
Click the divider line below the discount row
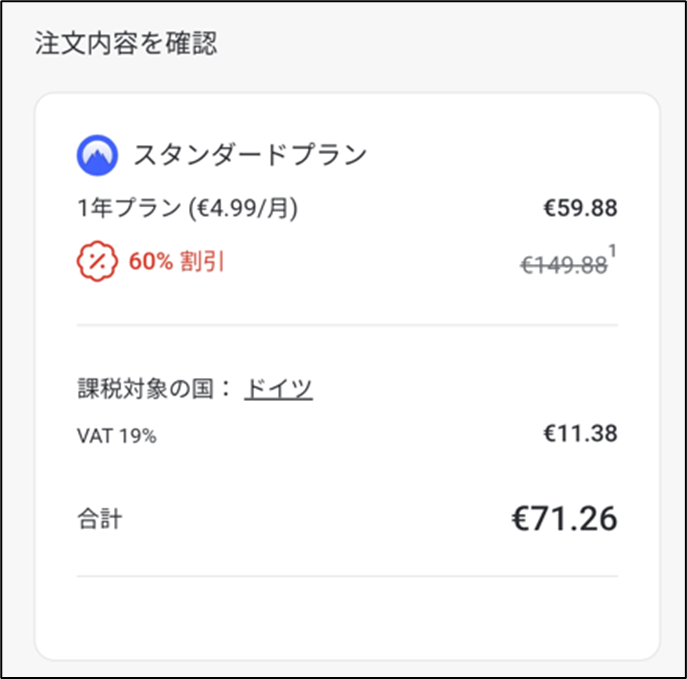[x=347, y=325]
